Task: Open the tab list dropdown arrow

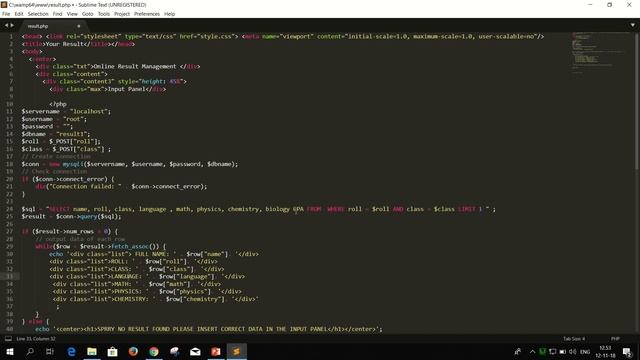Action: click(x=633, y=25)
